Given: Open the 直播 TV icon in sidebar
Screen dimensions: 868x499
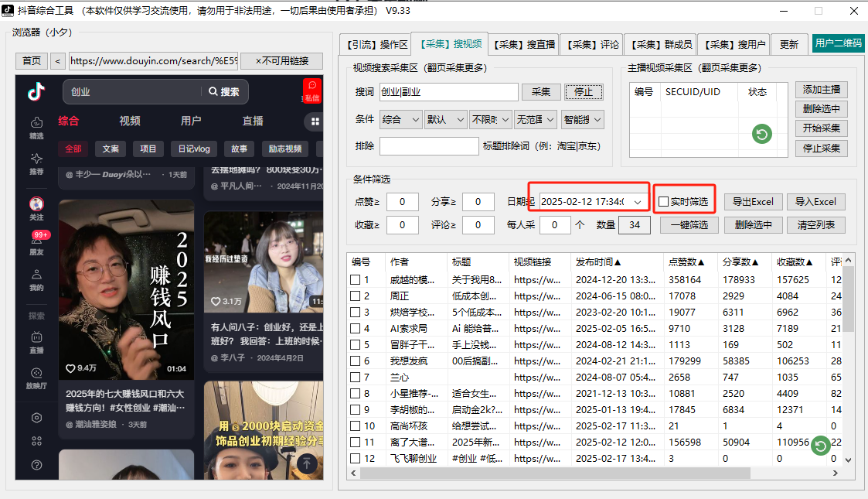Looking at the screenshot, I should [x=36, y=339].
